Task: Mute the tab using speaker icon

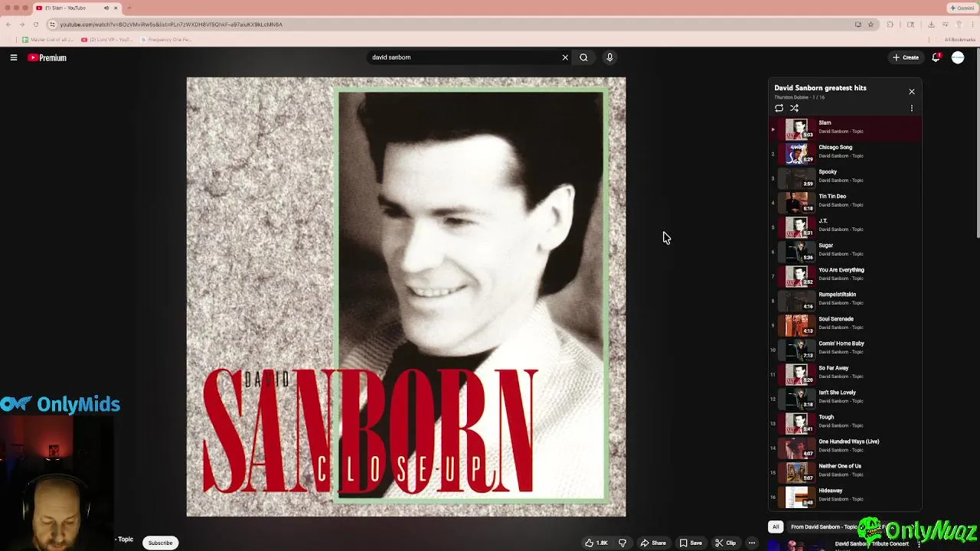Action: pos(106,8)
